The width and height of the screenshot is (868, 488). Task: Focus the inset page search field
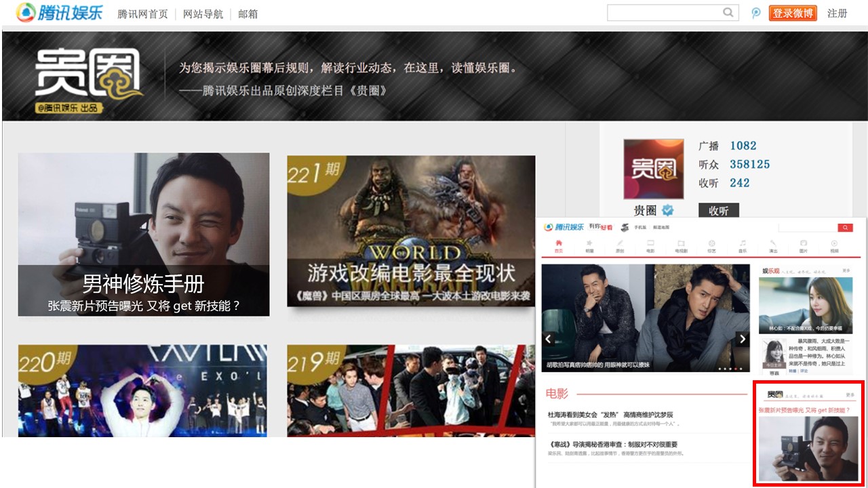coord(808,228)
